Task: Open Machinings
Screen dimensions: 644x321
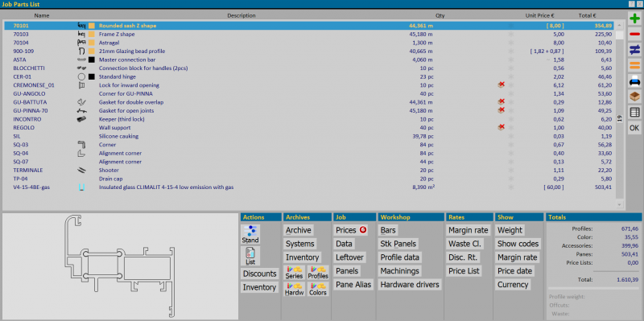Action: [x=400, y=271]
